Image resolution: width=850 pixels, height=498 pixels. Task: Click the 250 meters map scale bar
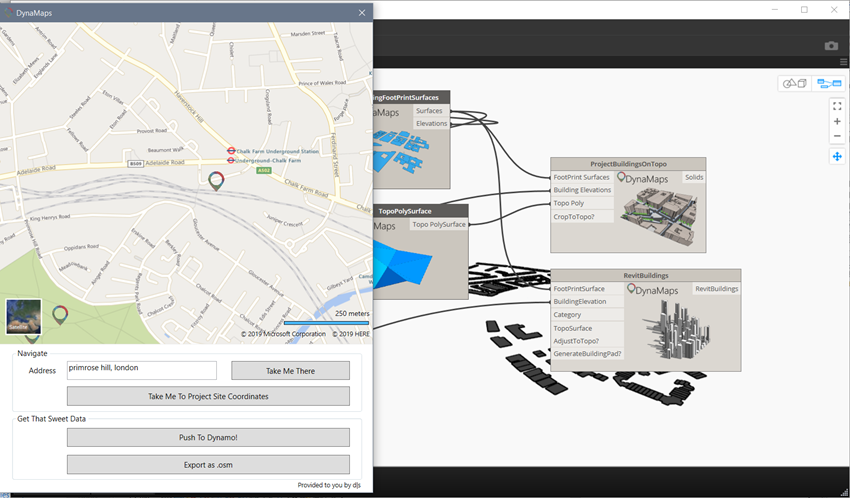[326, 323]
